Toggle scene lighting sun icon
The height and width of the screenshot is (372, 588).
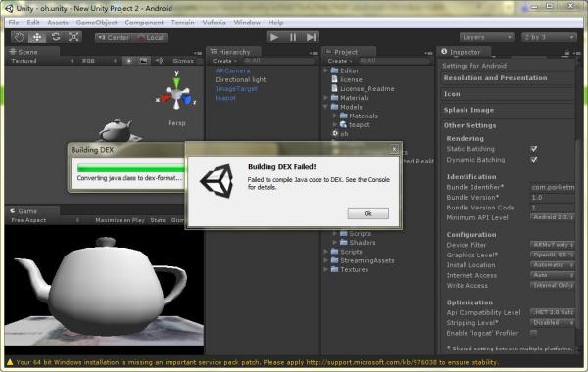[128, 61]
